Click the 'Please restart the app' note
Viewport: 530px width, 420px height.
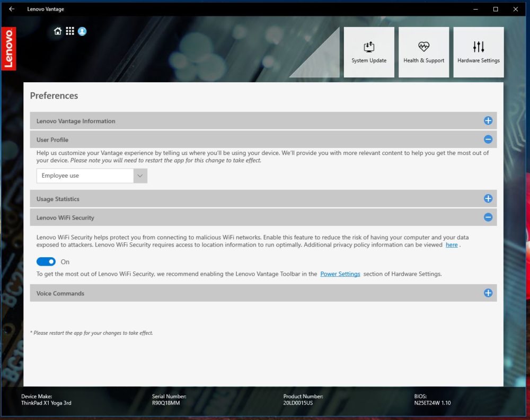point(92,332)
